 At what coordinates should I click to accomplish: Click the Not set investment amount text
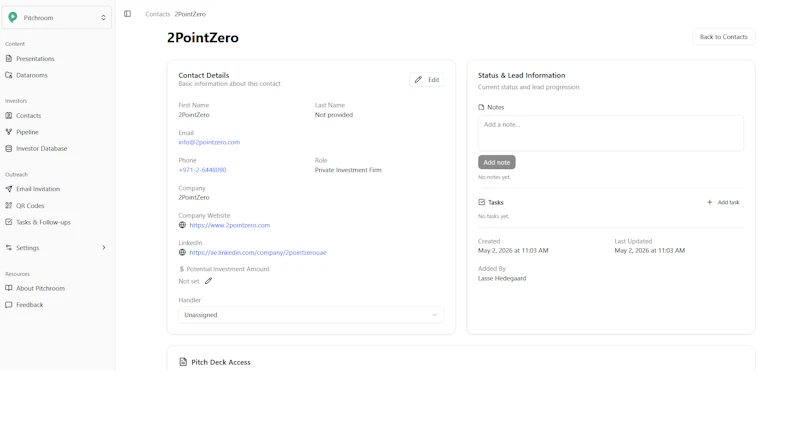point(189,282)
